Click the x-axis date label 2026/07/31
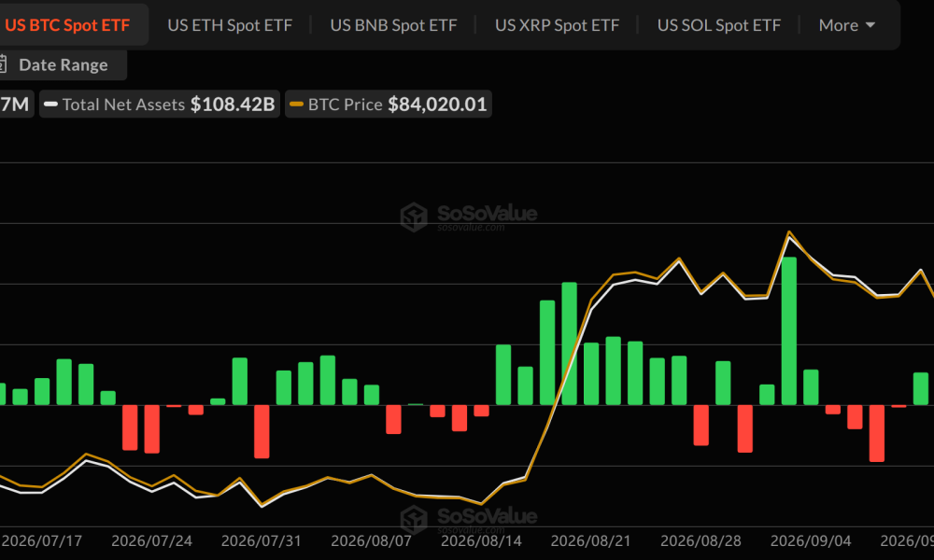Screen dimensions: 934x560 pos(262,541)
